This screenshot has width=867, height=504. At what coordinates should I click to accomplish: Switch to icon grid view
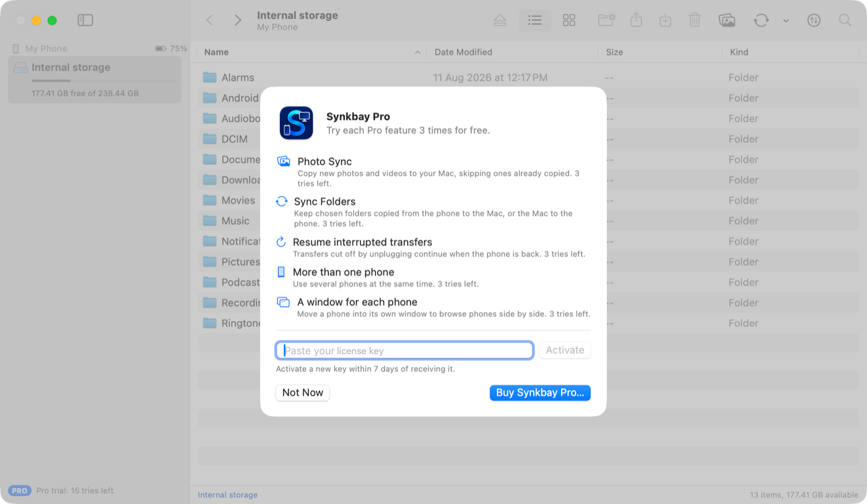(569, 20)
